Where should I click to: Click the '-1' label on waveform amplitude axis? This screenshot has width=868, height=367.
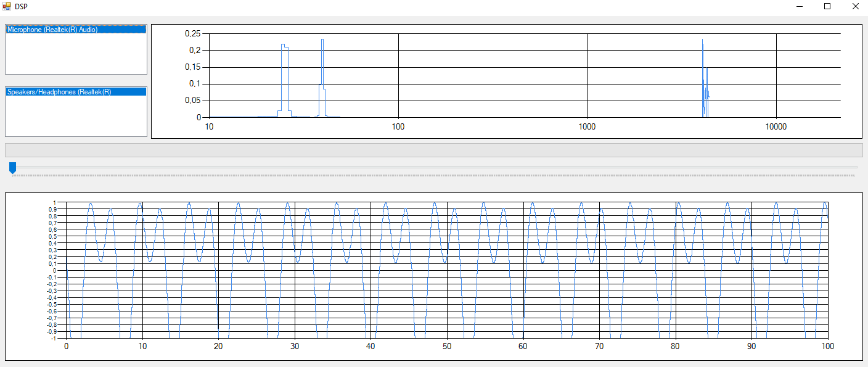coord(54,338)
